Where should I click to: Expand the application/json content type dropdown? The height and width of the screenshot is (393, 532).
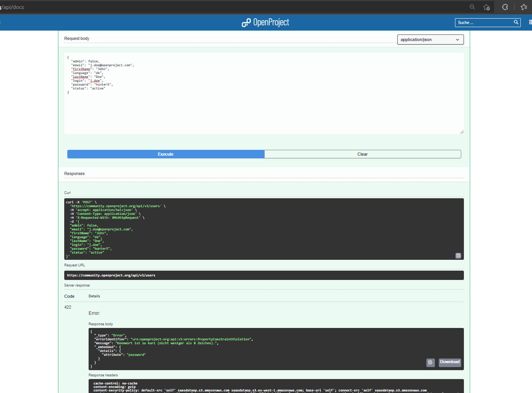coord(430,39)
